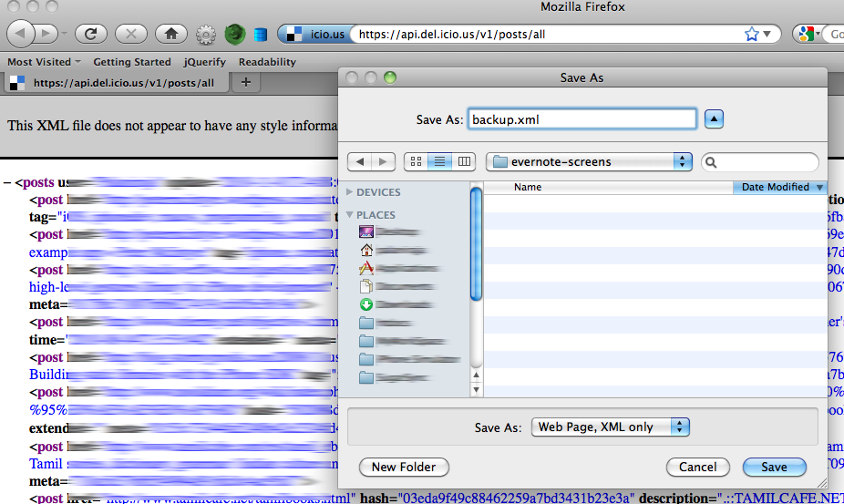Select the first plain folder under Downloads
The image size is (844, 504).
coord(366,323)
